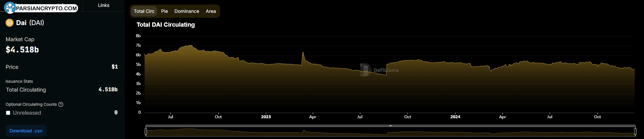The height and width of the screenshot is (139, 644).
Task: Click the $4.518b Market Cap value
Action: (22, 50)
